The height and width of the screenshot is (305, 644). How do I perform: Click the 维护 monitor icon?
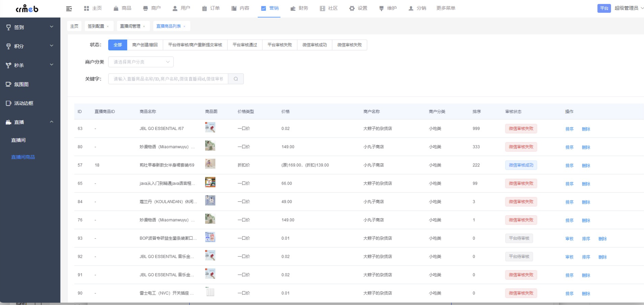(x=381, y=8)
